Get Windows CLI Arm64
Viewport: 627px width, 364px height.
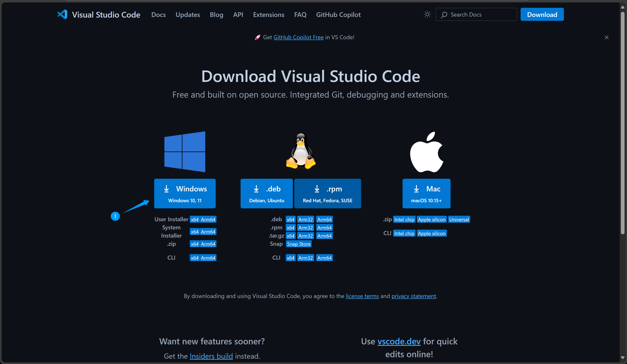tap(208, 258)
